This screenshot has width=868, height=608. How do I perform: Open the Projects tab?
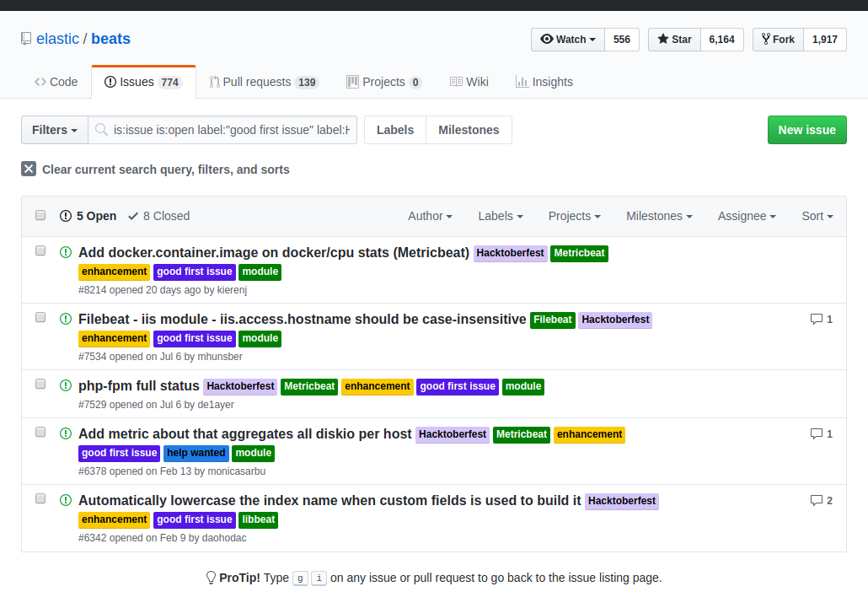[384, 82]
